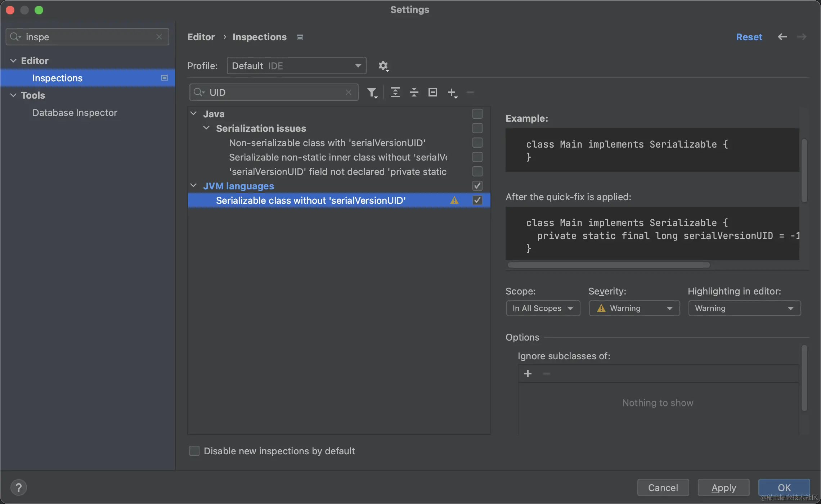Open the Severity Warning dropdown

click(634, 308)
